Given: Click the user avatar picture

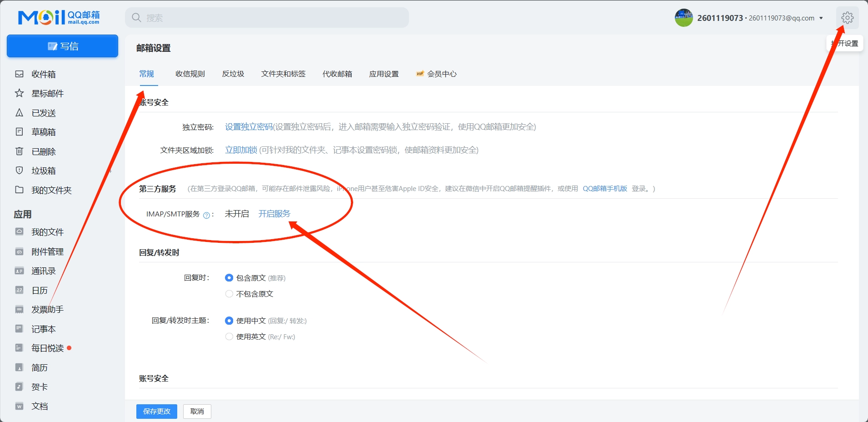Looking at the screenshot, I should 683,18.
